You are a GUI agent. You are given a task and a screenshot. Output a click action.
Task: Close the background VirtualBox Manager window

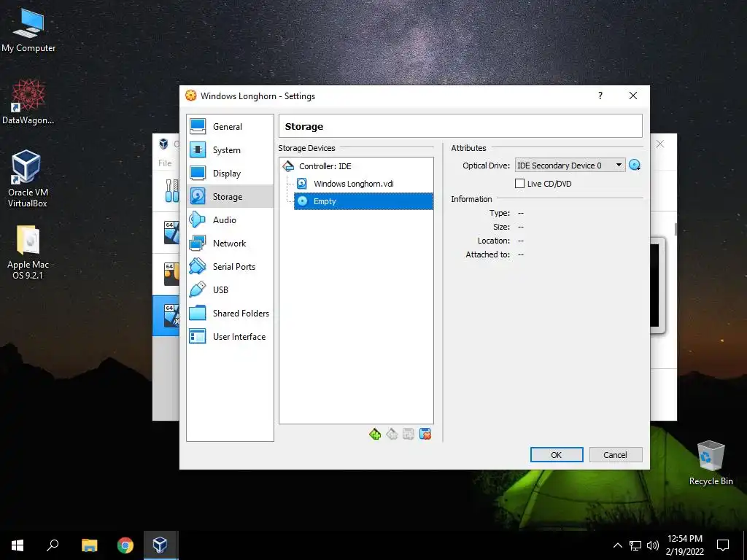click(660, 144)
